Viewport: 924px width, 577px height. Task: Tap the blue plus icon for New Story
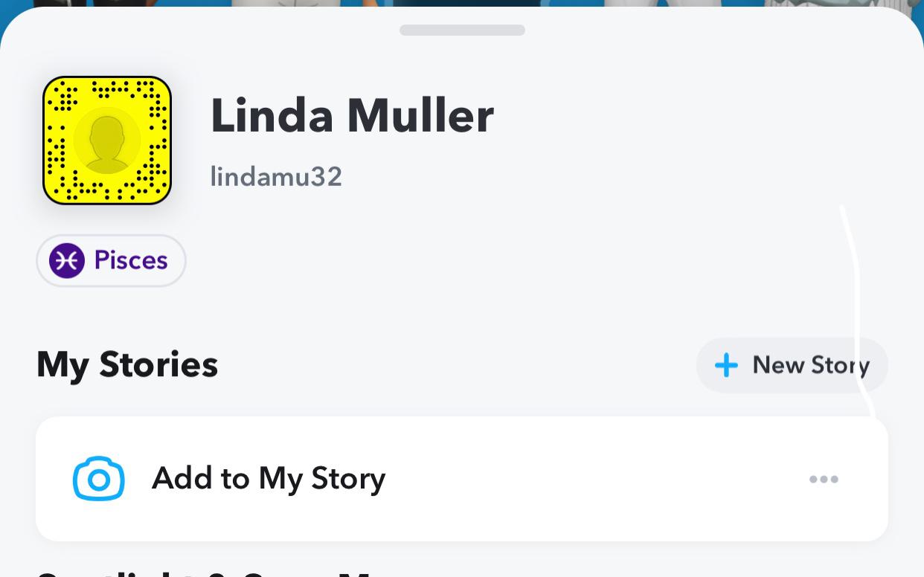pyautogui.click(x=726, y=365)
